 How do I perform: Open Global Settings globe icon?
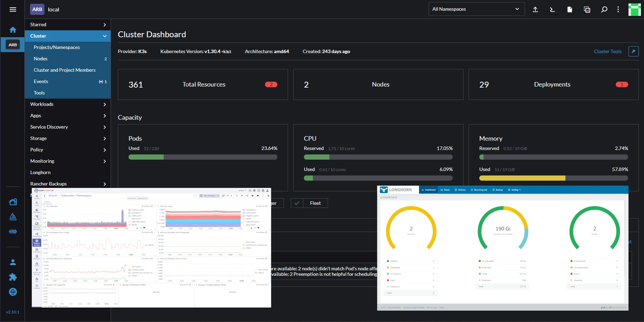13,292
